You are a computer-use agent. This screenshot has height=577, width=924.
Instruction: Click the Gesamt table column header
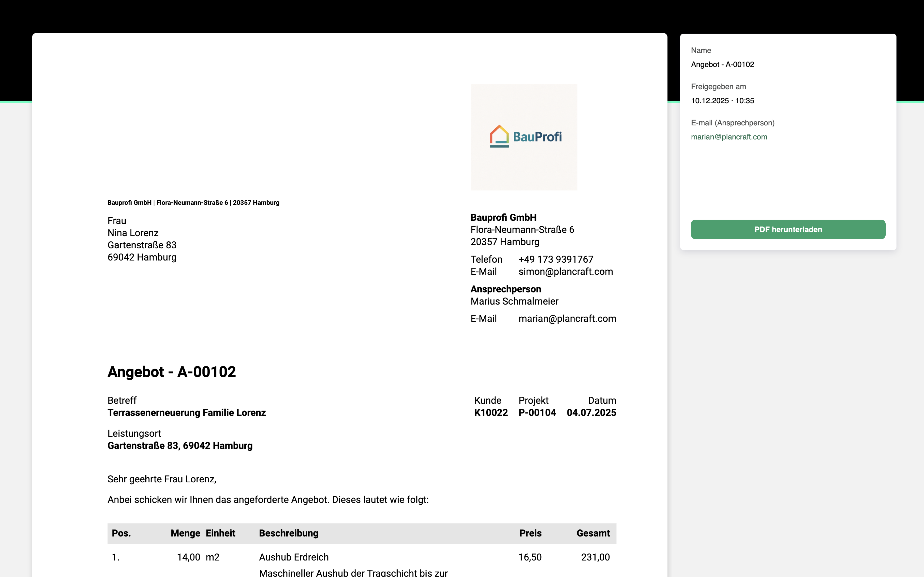coord(593,533)
